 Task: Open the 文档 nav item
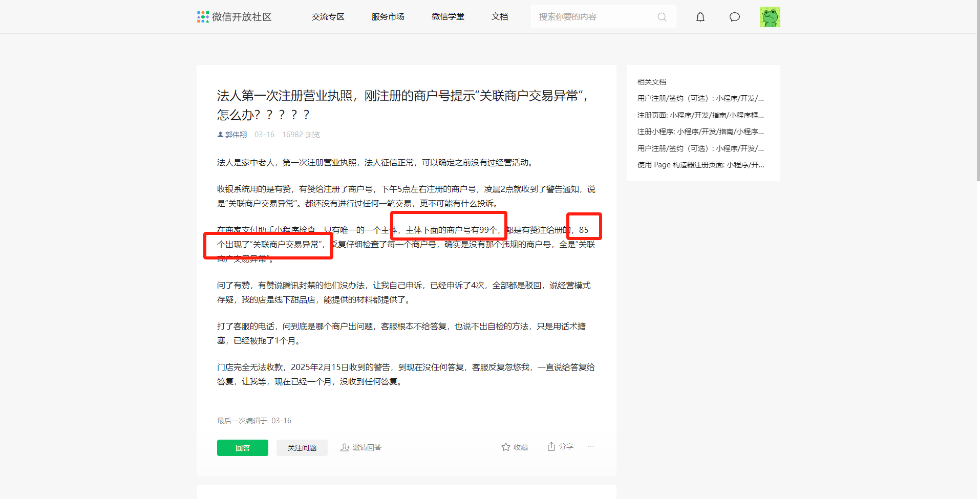[500, 17]
